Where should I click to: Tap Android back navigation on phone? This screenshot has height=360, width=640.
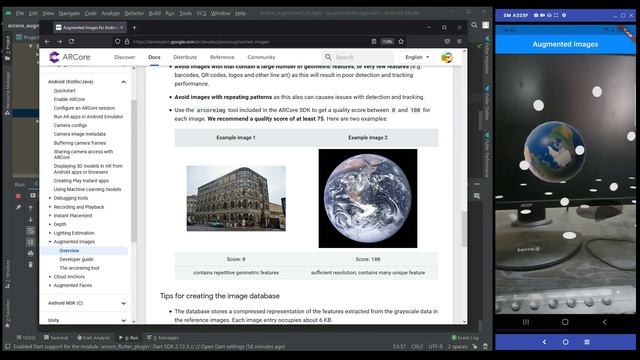pyautogui.click(x=604, y=322)
